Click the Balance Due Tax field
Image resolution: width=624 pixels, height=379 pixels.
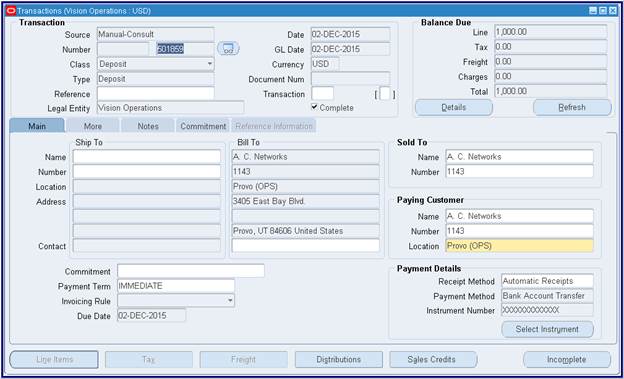(x=550, y=47)
